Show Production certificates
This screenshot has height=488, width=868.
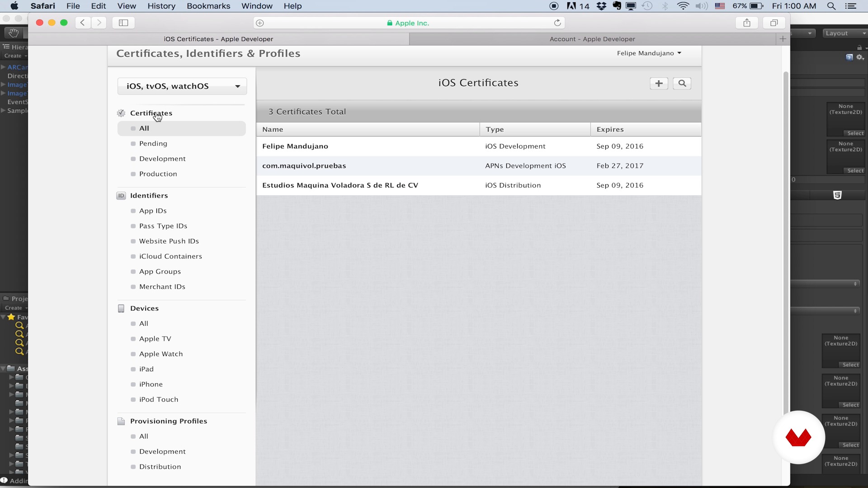158,174
